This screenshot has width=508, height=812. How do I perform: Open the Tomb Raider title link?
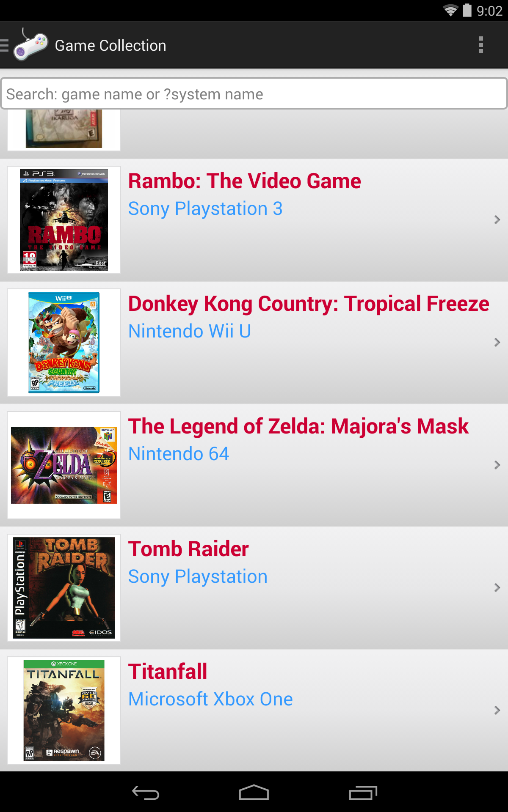[188, 549]
